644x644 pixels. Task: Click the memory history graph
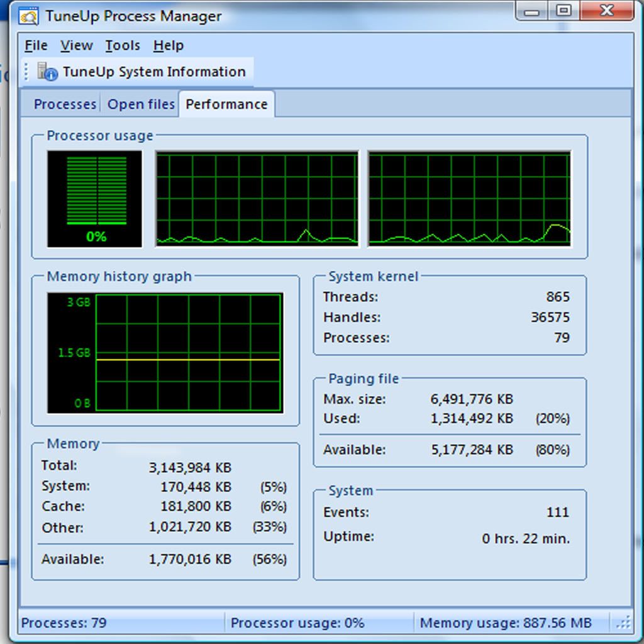pyautogui.click(x=165, y=353)
